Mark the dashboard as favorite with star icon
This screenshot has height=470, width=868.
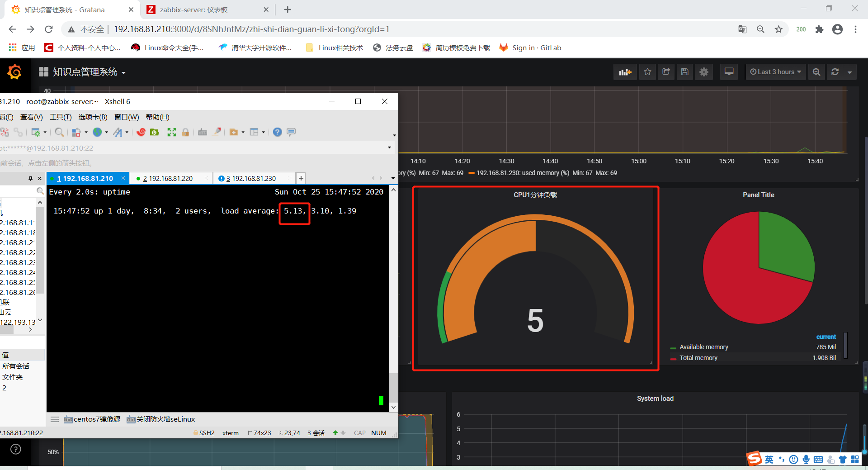pos(647,72)
